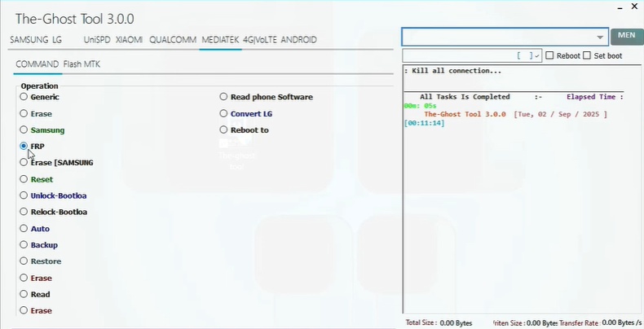The height and width of the screenshot is (329, 644).
Task: Click the date 'Tue, 02 / Sep / 2025' text
Action: click(x=560, y=115)
